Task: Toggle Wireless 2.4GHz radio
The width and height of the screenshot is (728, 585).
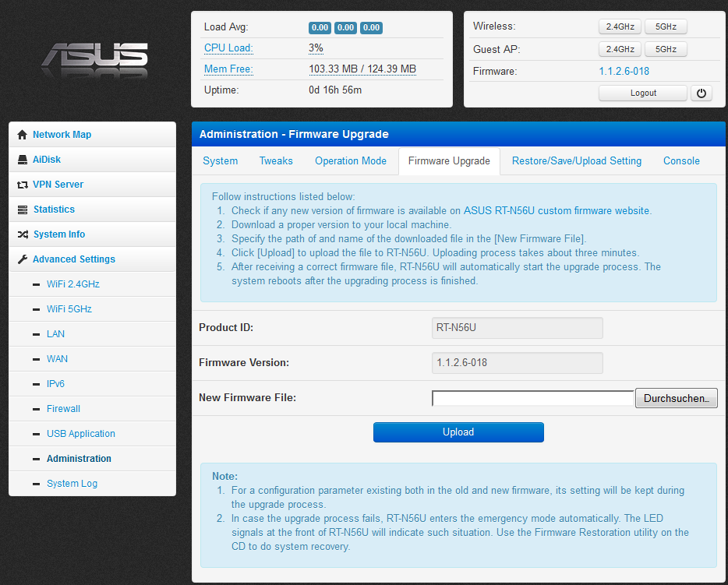Action: pos(620,26)
